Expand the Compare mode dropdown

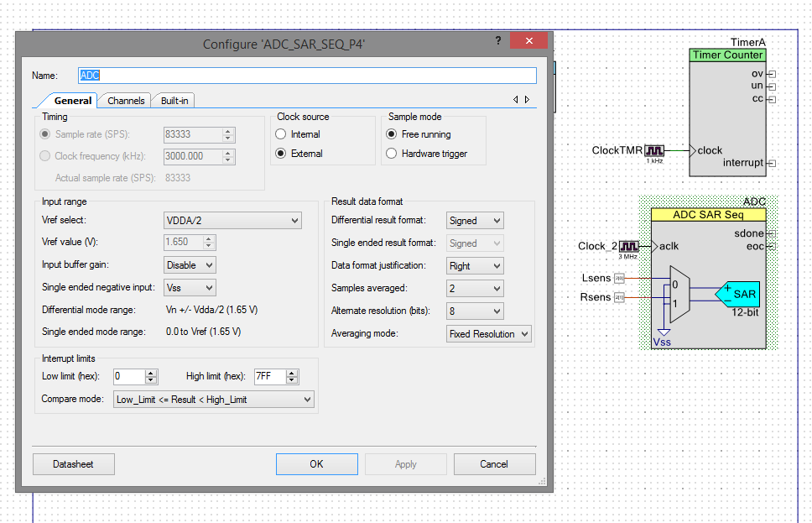213,400
